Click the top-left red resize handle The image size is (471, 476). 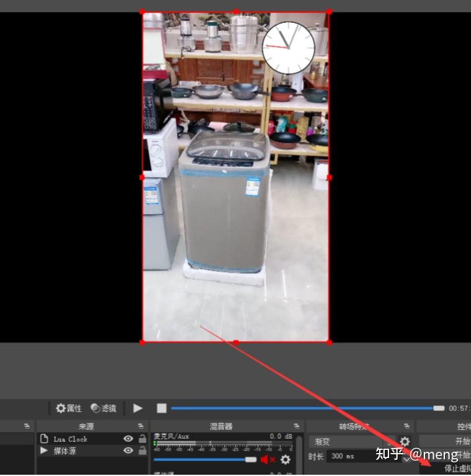(142, 12)
